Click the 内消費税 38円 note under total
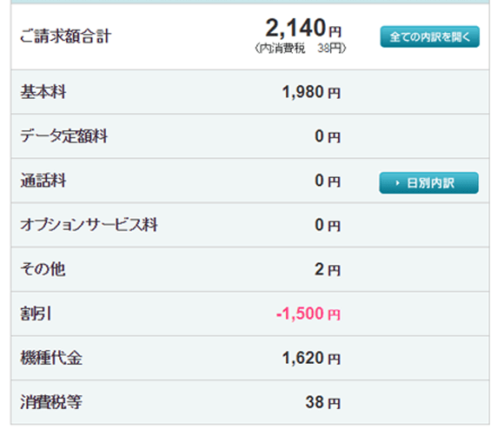The height and width of the screenshot is (436, 504). (x=300, y=49)
